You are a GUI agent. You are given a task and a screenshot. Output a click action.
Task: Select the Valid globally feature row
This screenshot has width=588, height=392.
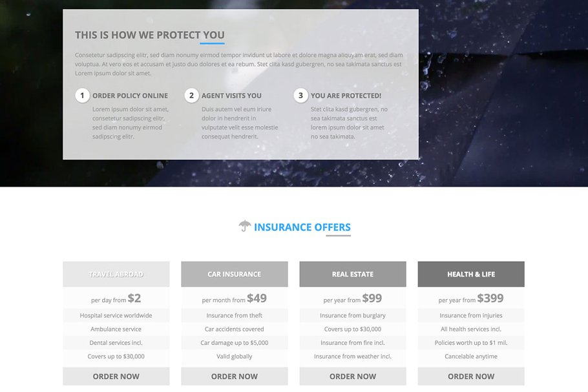pos(234,356)
